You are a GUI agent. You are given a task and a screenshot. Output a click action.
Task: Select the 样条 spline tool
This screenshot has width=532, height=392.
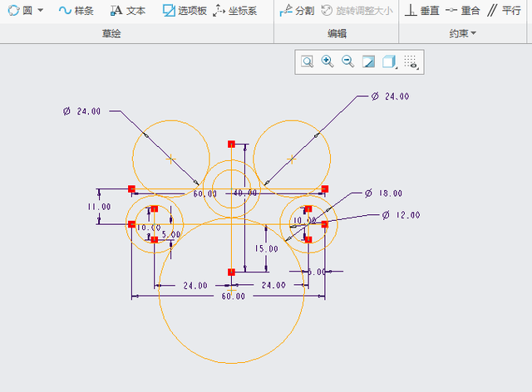[x=76, y=11]
